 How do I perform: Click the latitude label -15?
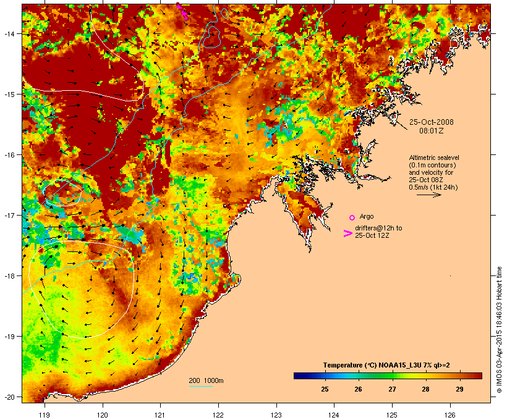[9, 94]
